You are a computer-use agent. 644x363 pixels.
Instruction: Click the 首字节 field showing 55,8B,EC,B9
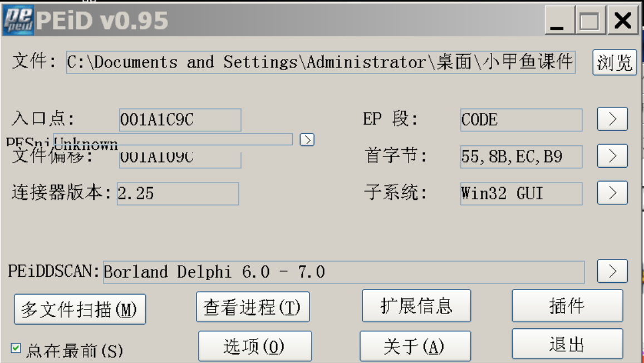click(x=521, y=157)
